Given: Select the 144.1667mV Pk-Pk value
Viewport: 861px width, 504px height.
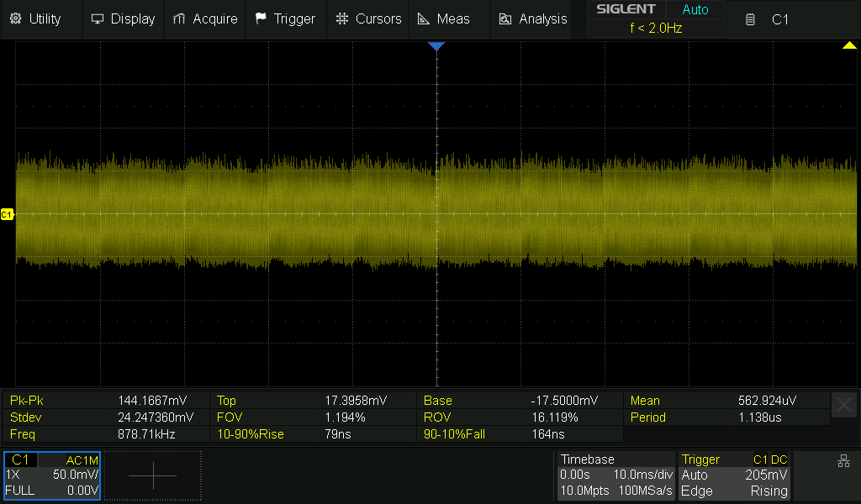Looking at the screenshot, I should (152, 401).
